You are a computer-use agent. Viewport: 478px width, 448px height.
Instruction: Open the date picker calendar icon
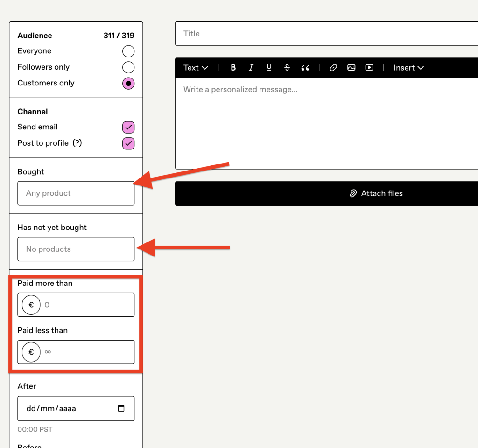121,408
